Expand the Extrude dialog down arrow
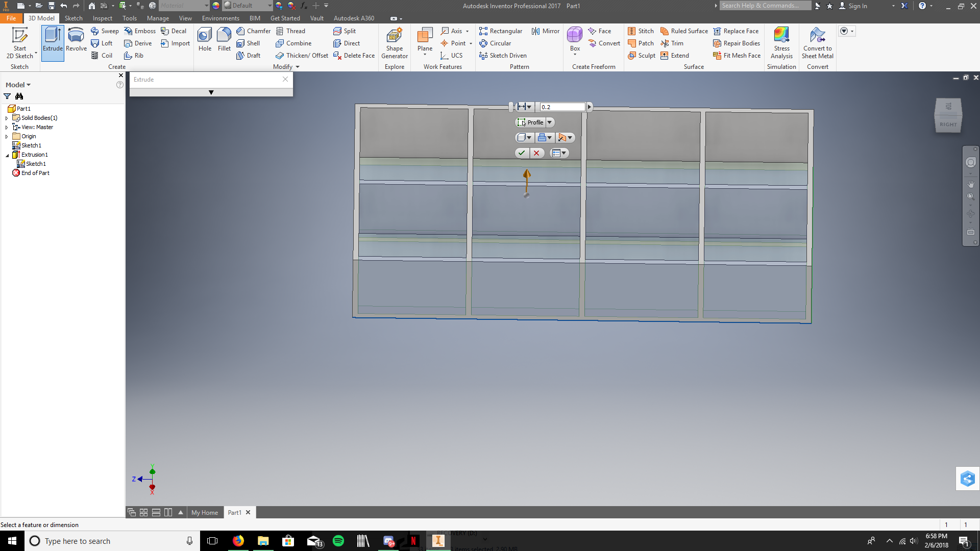The image size is (980, 551). point(211,93)
